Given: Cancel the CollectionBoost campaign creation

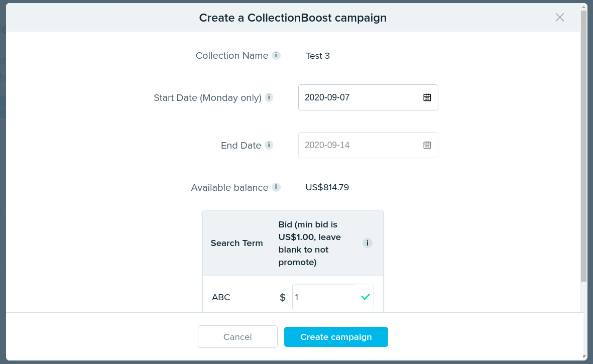Looking at the screenshot, I should click(x=238, y=336).
